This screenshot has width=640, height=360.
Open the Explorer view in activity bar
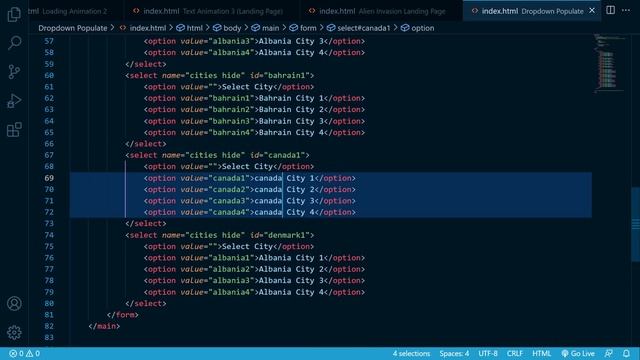tap(14, 14)
